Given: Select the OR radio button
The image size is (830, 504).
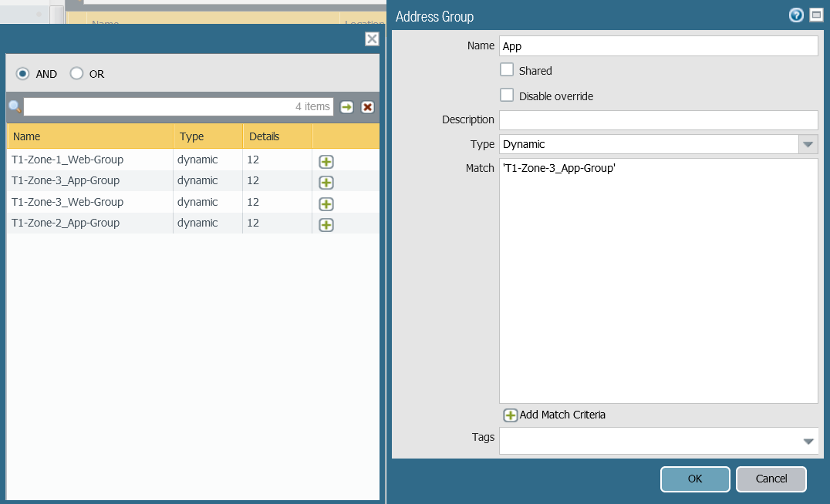Looking at the screenshot, I should point(76,74).
